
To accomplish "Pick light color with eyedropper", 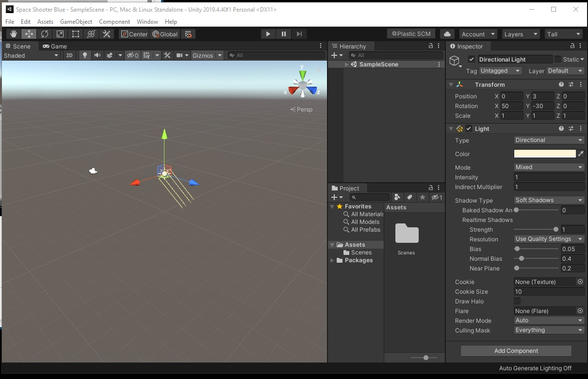I will [x=581, y=154].
